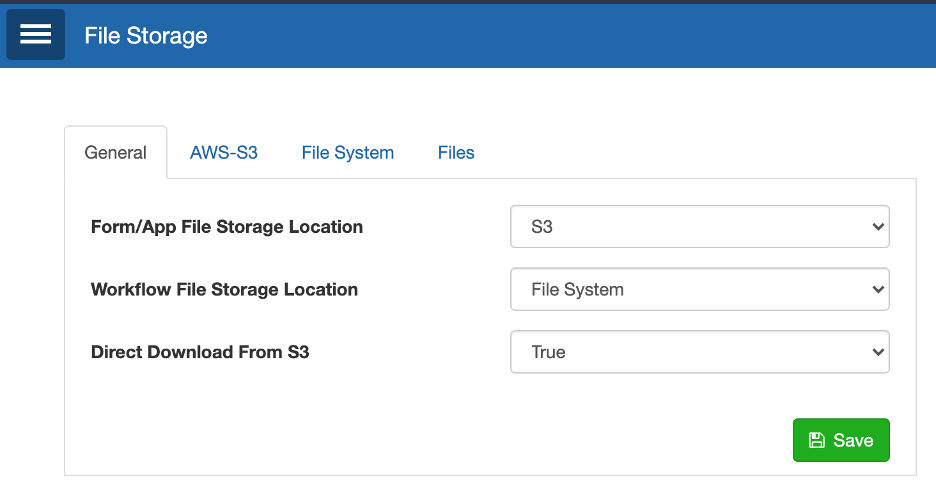Image resolution: width=936 pixels, height=490 pixels.
Task: Save the file storage settings
Action: pyautogui.click(x=841, y=440)
